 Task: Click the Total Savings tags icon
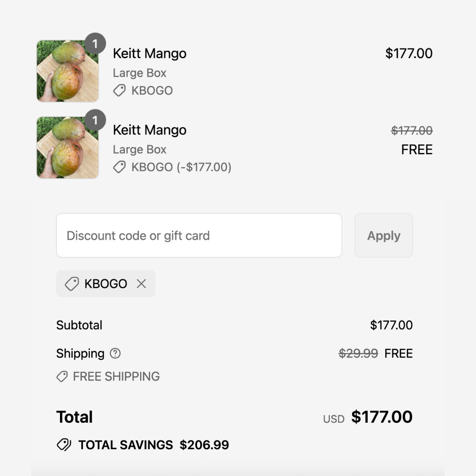[x=64, y=445]
